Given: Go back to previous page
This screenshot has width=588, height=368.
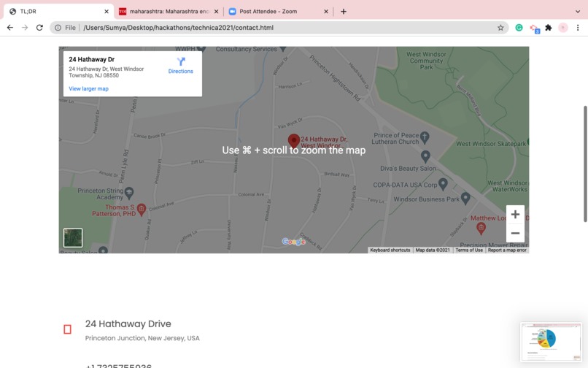Looking at the screenshot, I should click(10, 28).
